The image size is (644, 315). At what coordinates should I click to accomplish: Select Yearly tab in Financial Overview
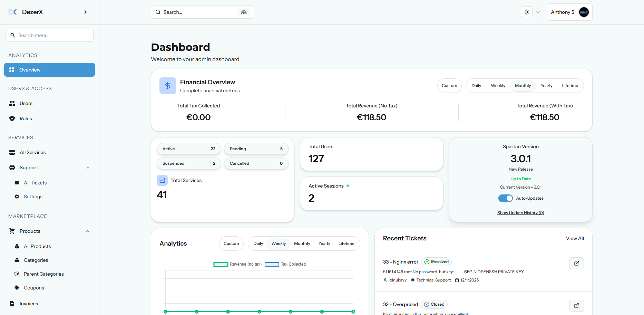(546, 86)
